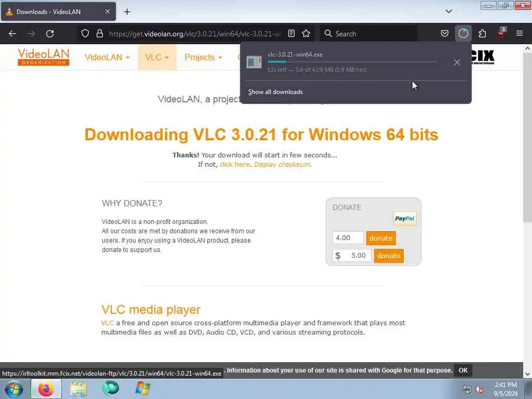The image size is (532, 399).
Task: Click the donate button beside 4.00
Action: click(x=381, y=238)
